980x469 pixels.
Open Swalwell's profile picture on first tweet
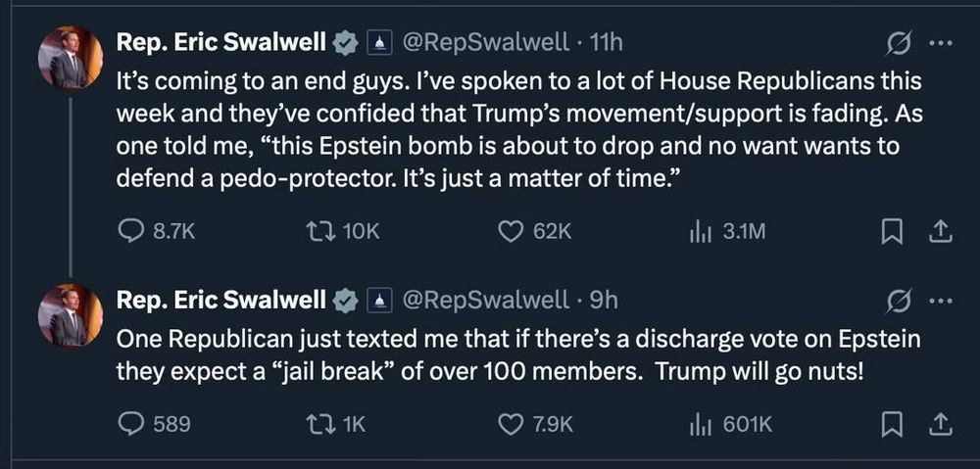[x=70, y=58]
